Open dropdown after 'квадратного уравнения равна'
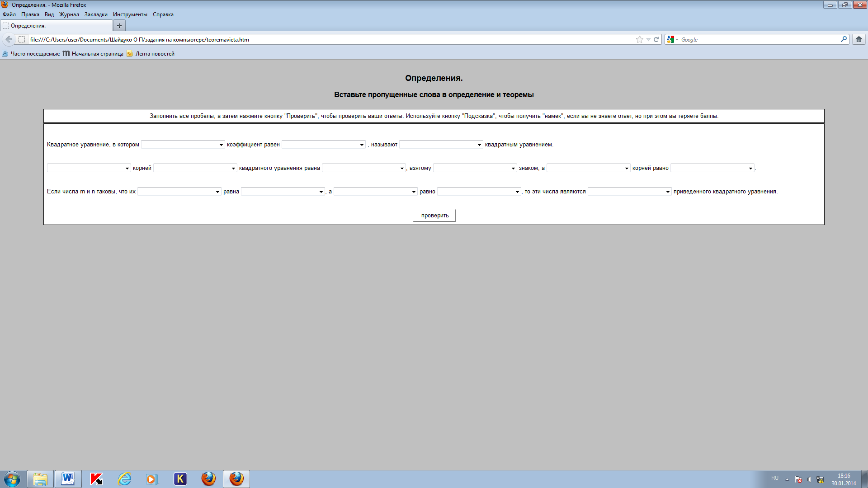Image resolution: width=868 pixels, height=488 pixels. pyautogui.click(x=363, y=168)
